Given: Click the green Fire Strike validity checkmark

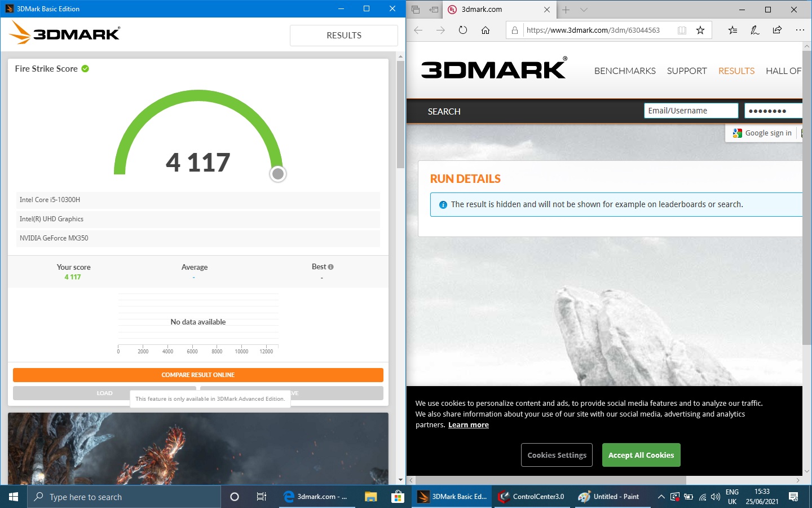Looking at the screenshot, I should point(85,69).
